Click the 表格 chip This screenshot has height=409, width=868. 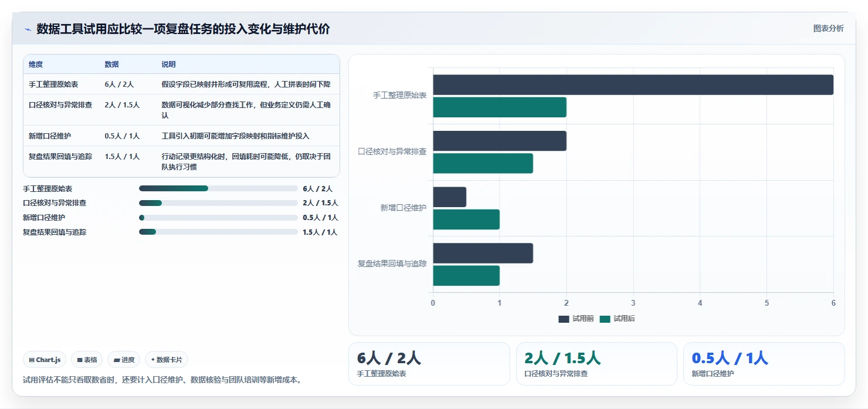point(87,360)
